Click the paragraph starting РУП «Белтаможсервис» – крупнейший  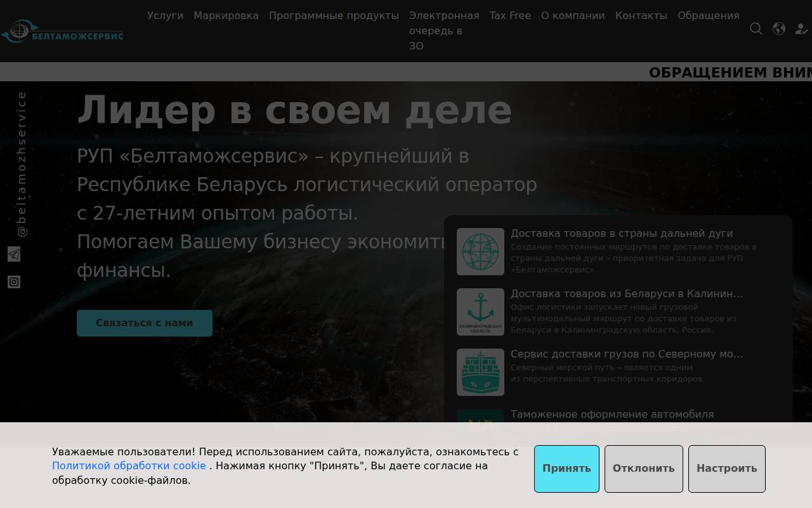307,213
